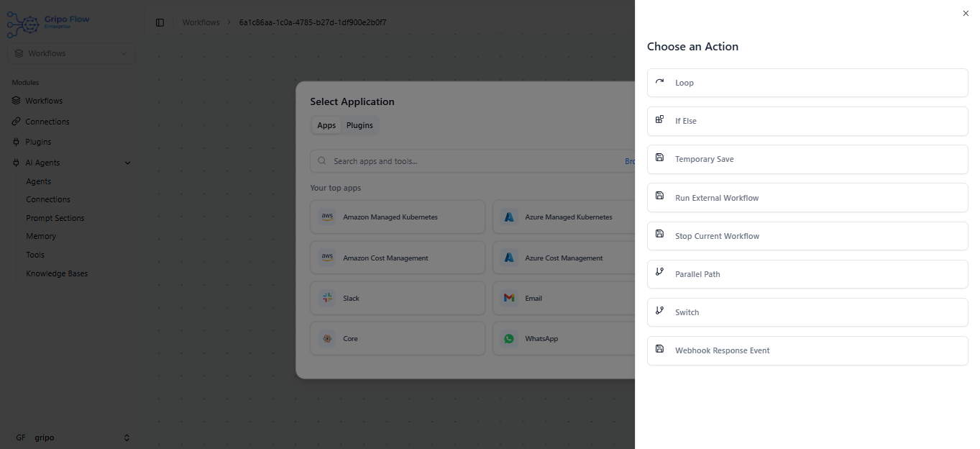Switch to the Plugins tab
The width and height of the screenshot is (980, 449).
click(x=360, y=125)
